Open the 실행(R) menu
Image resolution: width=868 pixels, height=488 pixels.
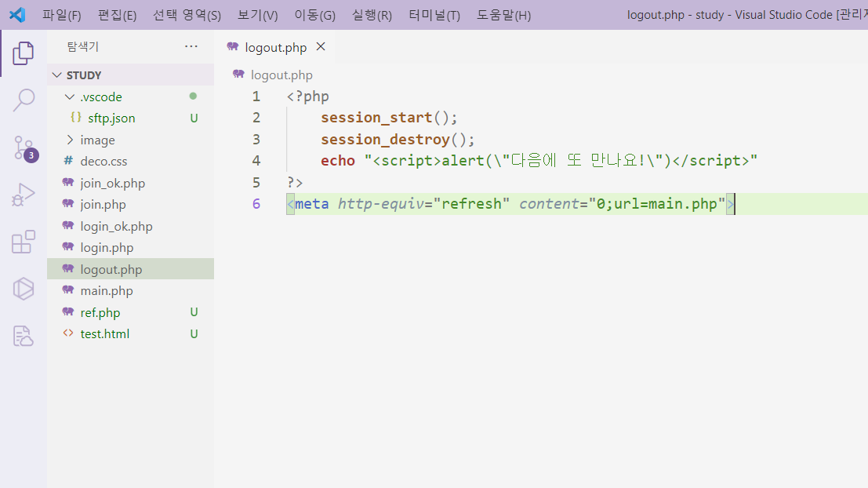(x=372, y=15)
